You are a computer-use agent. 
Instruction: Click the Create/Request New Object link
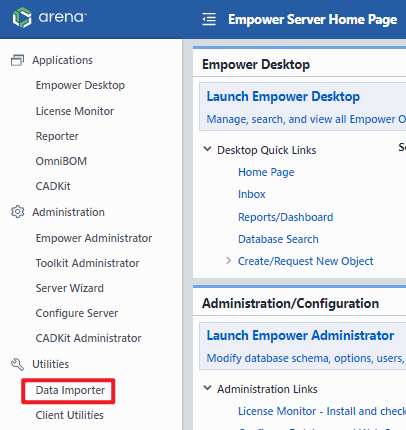pyautogui.click(x=306, y=261)
